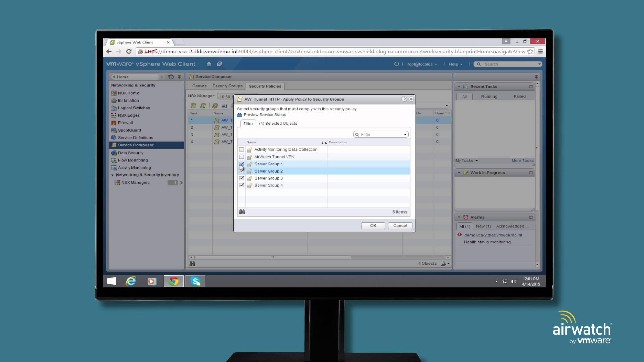644x362 pixels.
Task: Collapse the Work In Progress panel
Action: pyautogui.click(x=459, y=173)
